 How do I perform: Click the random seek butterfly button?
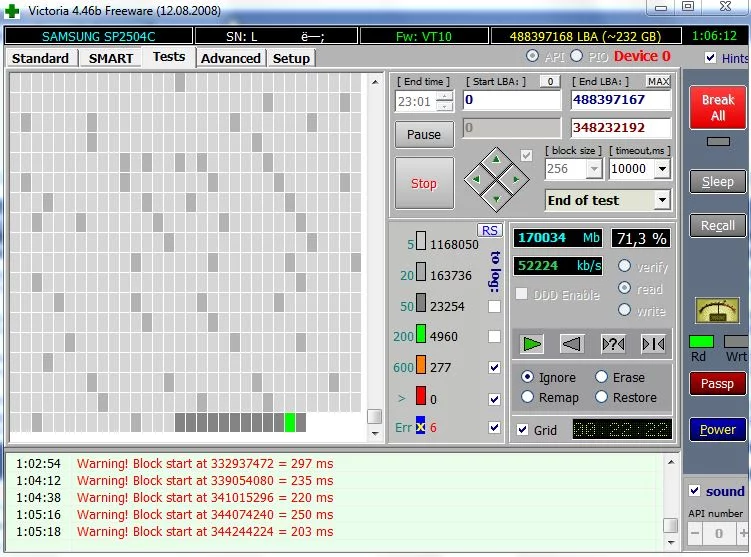click(x=613, y=344)
